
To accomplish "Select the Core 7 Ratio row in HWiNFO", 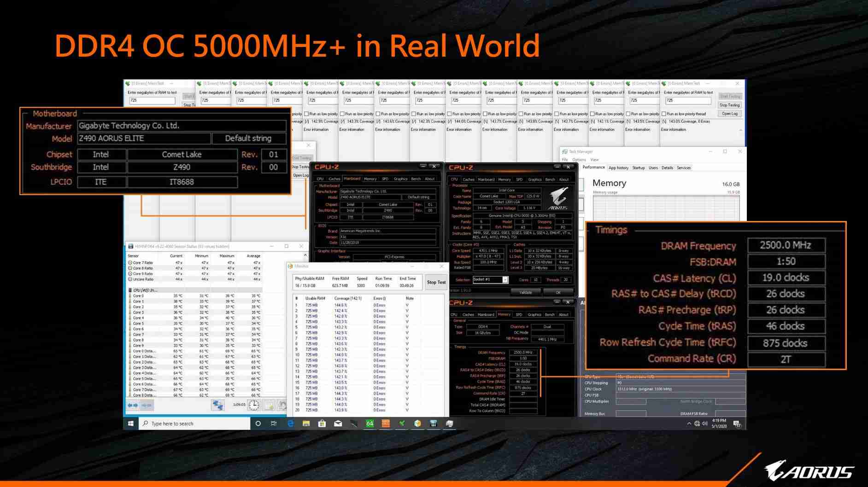I will tap(194, 263).
